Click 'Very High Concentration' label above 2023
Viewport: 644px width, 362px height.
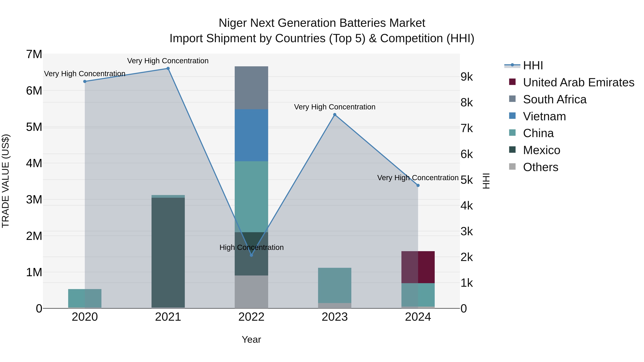(x=335, y=107)
